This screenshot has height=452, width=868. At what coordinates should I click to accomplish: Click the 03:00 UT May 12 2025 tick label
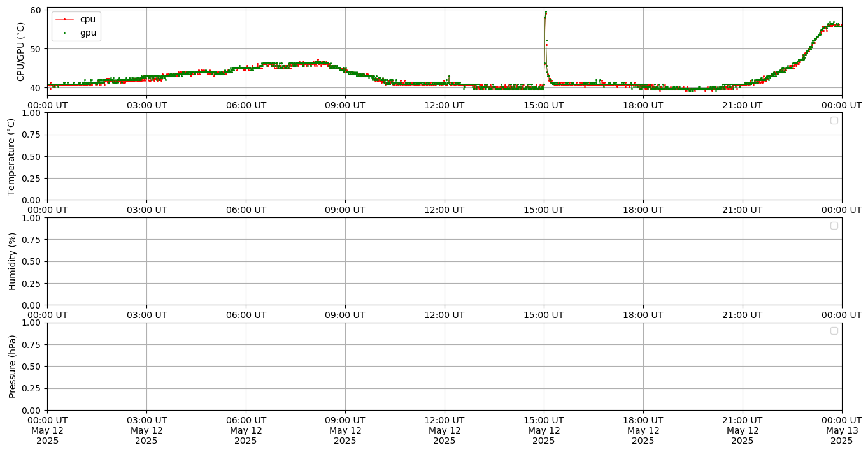point(146,430)
